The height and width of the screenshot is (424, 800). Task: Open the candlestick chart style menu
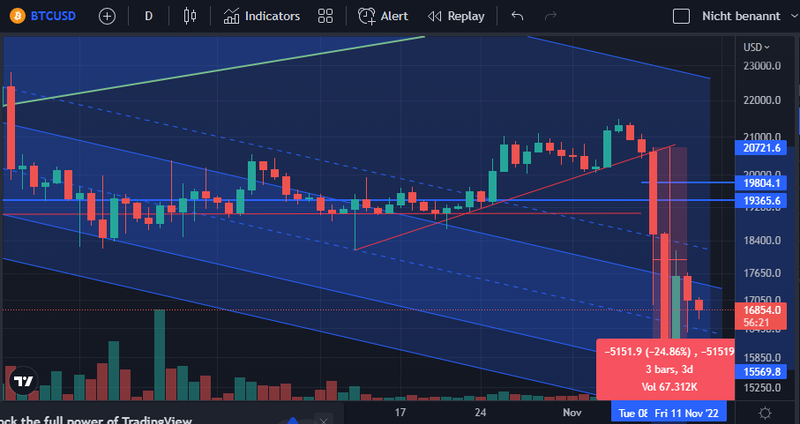pos(189,16)
